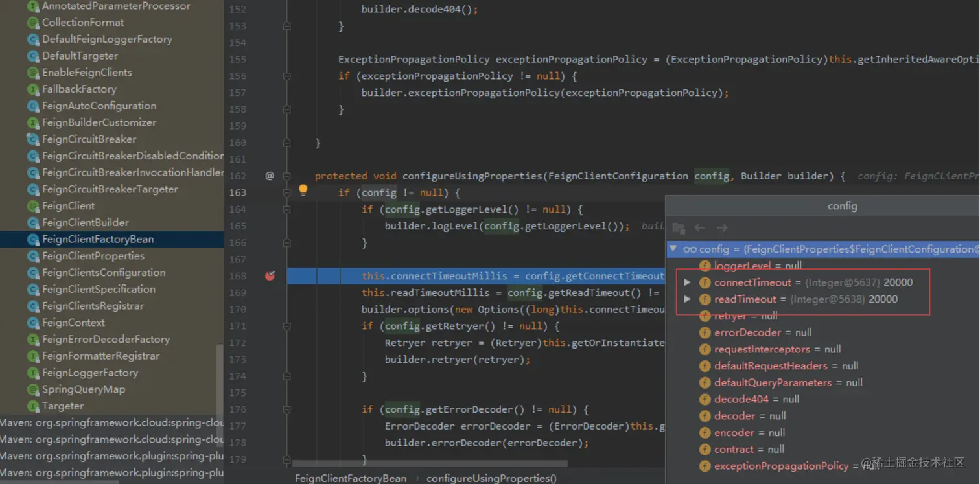Image resolution: width=980 pixels, height=484 pixels.
Task: Click the field icon of contract
Action: pyautogui.click(x=705, y=449)
